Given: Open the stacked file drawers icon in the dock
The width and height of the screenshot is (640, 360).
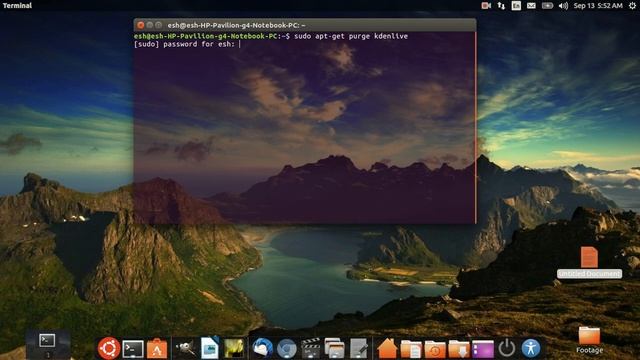Looking at the screenshot, I should (x=334, y=348).
